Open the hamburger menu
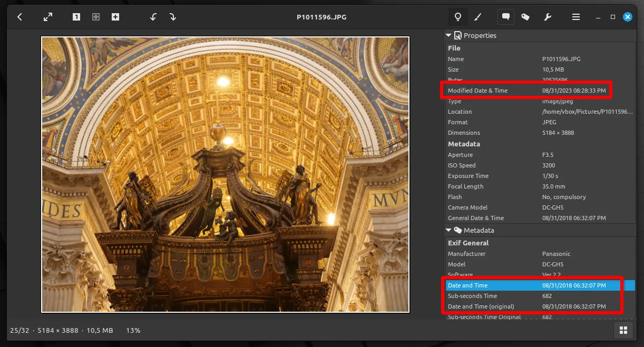Screen dimensions: 644x347 [x=576, y=16]
